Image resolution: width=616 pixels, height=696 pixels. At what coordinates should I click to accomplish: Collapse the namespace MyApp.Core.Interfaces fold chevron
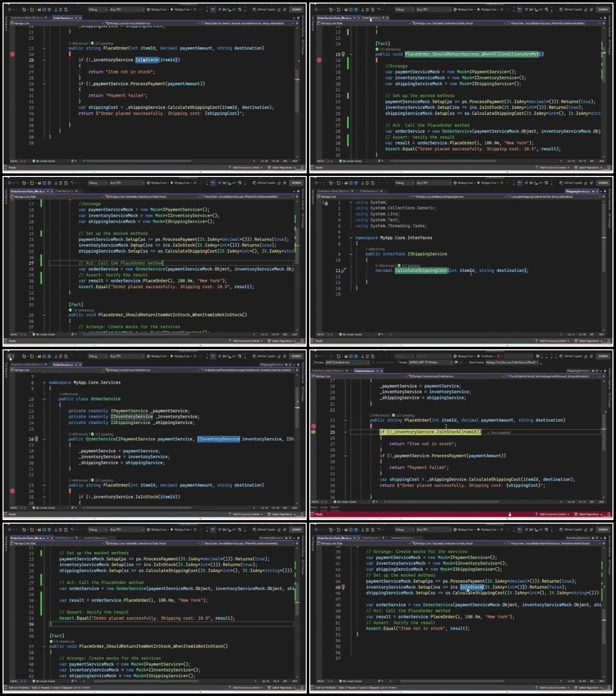coord(350,238)
